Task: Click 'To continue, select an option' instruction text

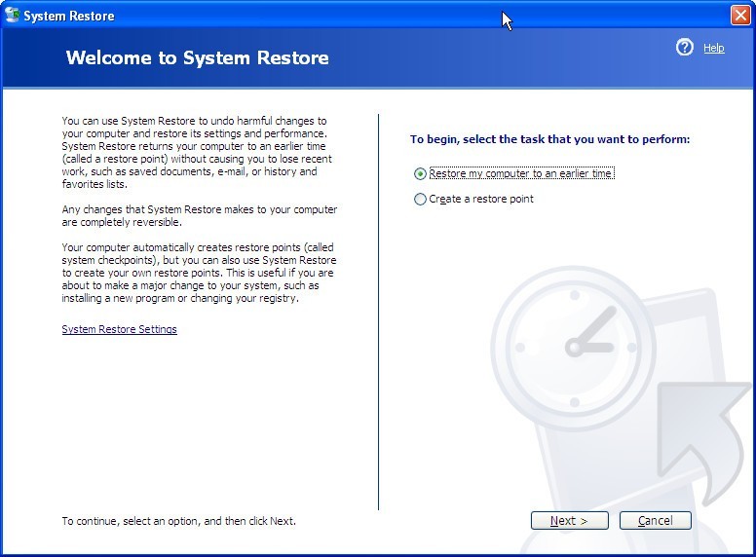Action: tap(179, 521)
